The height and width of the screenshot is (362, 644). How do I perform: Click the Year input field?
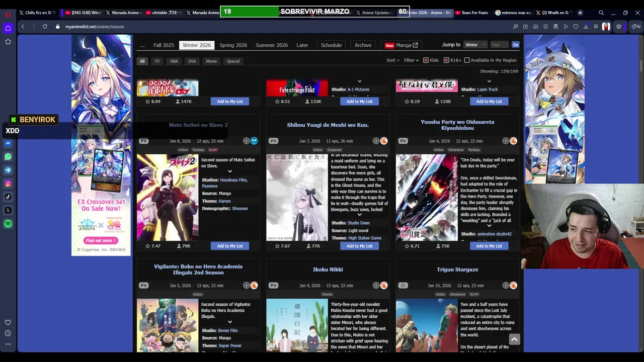point(499,45)
